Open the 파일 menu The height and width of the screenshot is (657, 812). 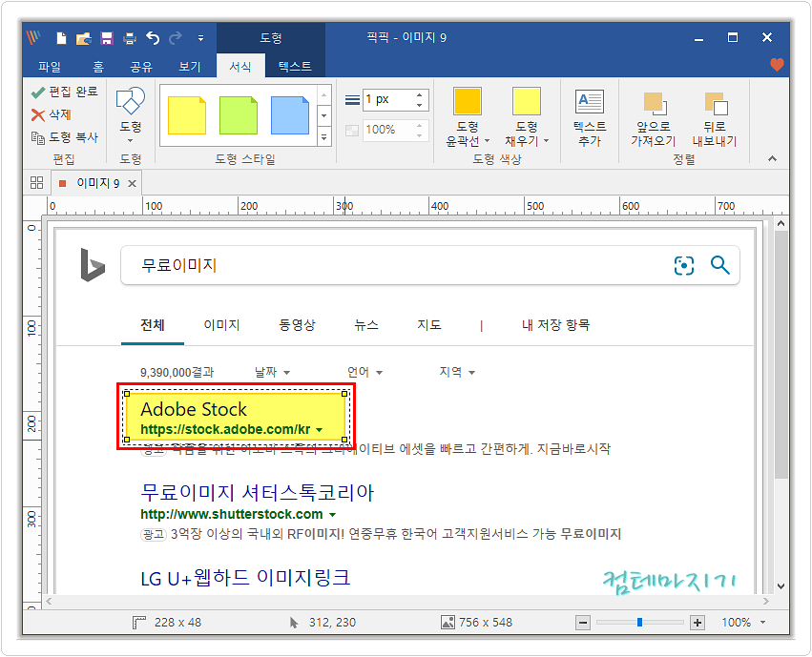point(50,66)
